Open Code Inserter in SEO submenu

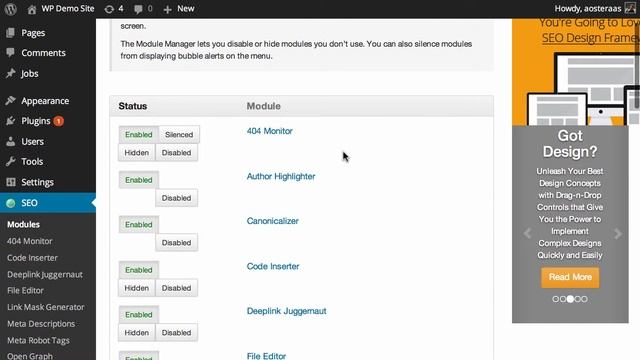click(32, 258)
